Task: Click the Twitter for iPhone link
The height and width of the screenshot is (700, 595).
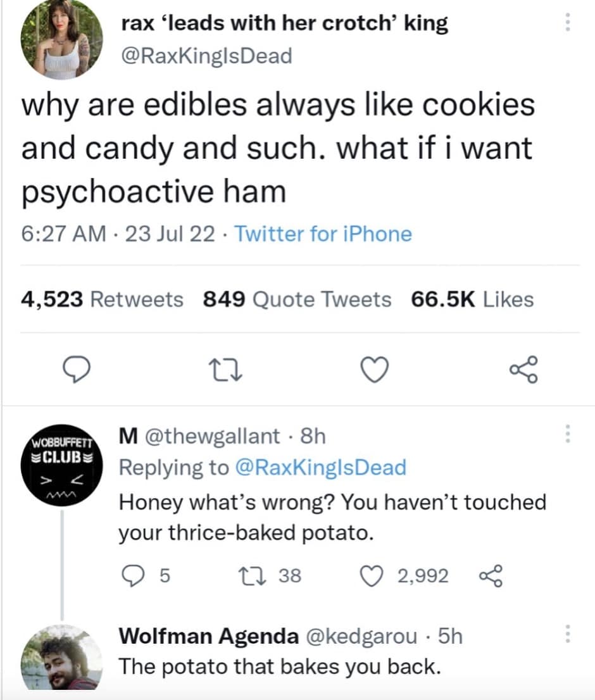Action: pos(323,234)
